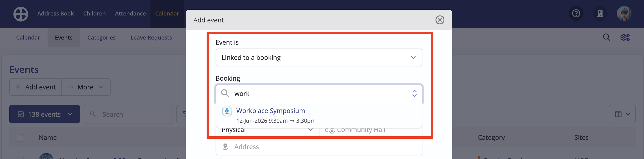644x159 pixels.
Task: Click the map pin icon in the Address field
Action: pyautogui.click(x=225, y=147)
